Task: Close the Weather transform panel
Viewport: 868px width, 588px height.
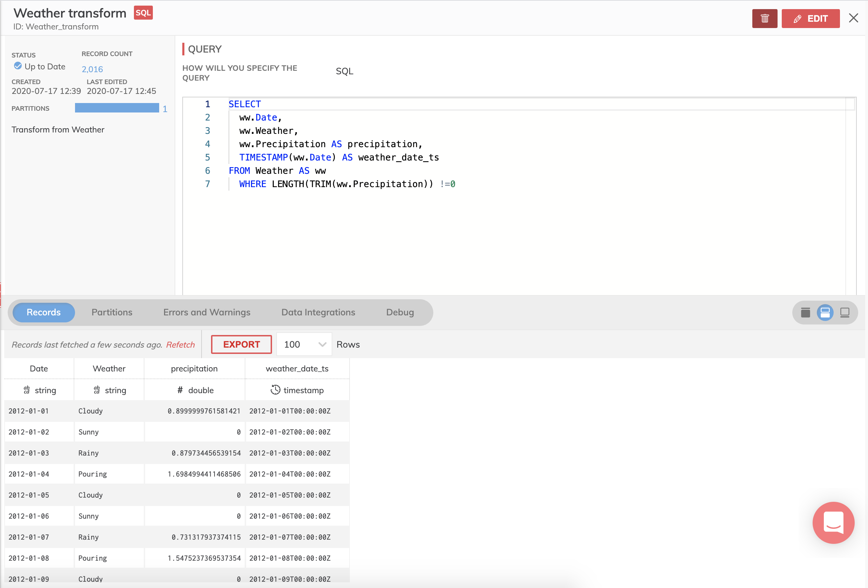Action: point(853,18)
